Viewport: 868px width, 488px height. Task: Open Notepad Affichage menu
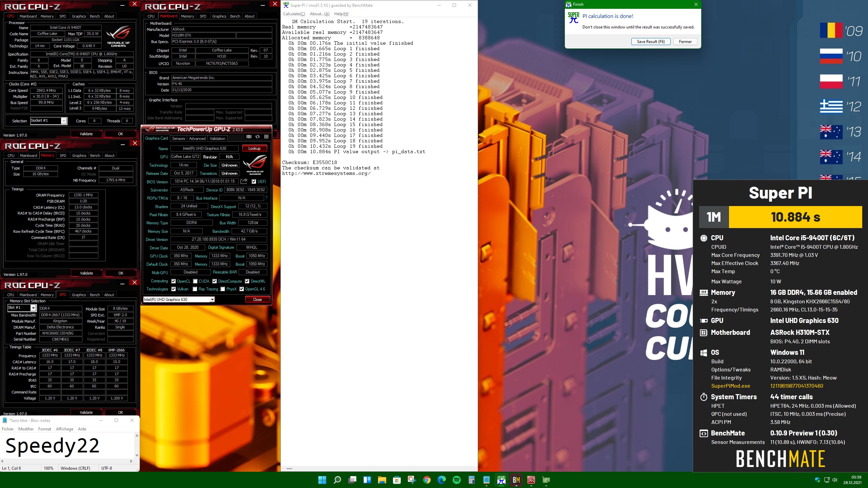[64, 429]
